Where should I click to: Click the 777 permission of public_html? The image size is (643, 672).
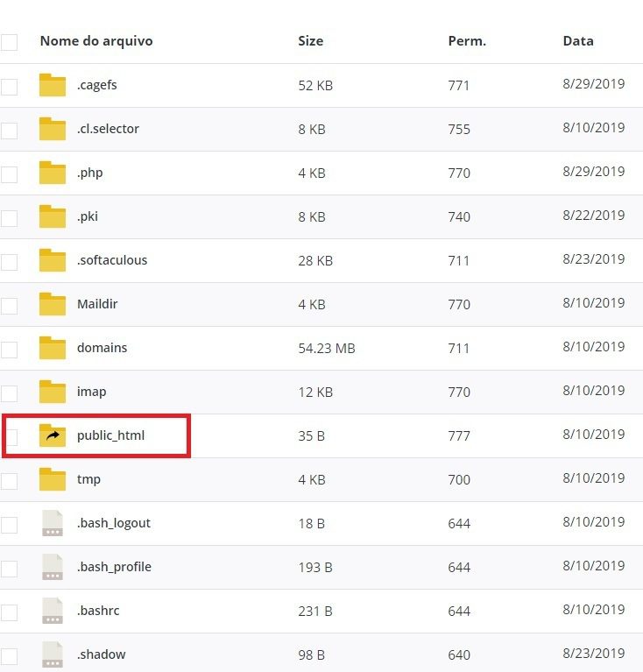pyautogui.click(x=459, y=435)
